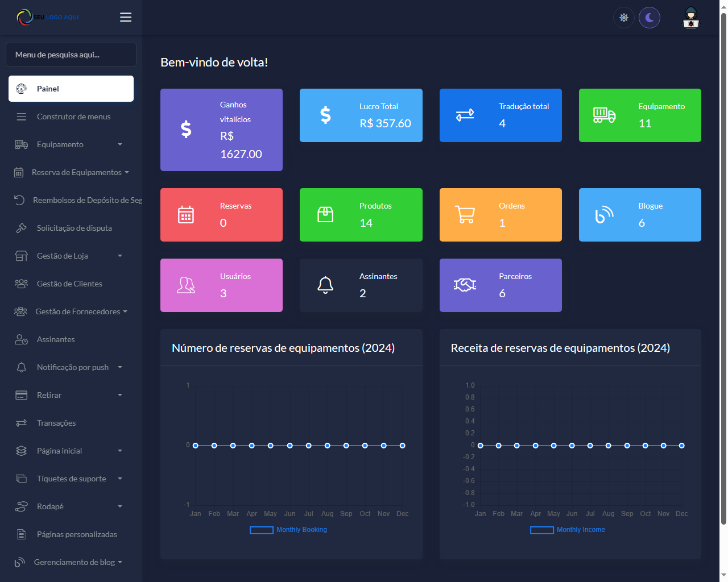Screen dimensions: 728x582
Task: Switch to light mode with the sun button
Action: 623,18
